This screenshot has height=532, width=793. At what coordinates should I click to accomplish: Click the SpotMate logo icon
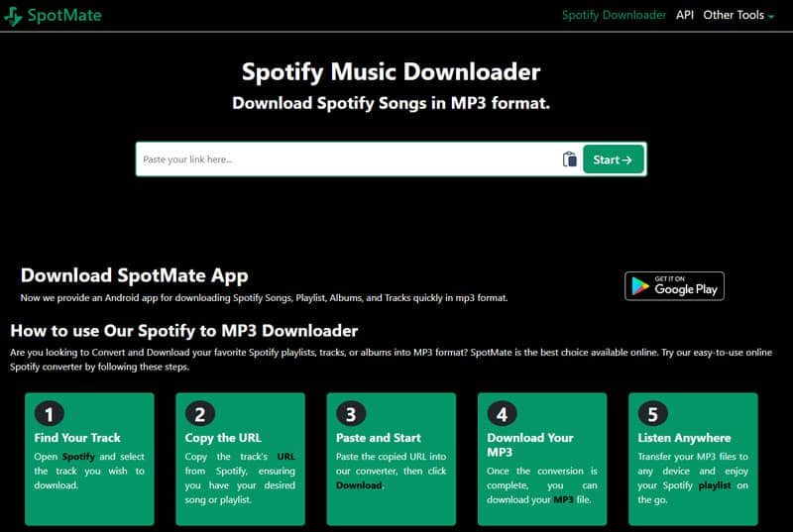pos(13,16)
